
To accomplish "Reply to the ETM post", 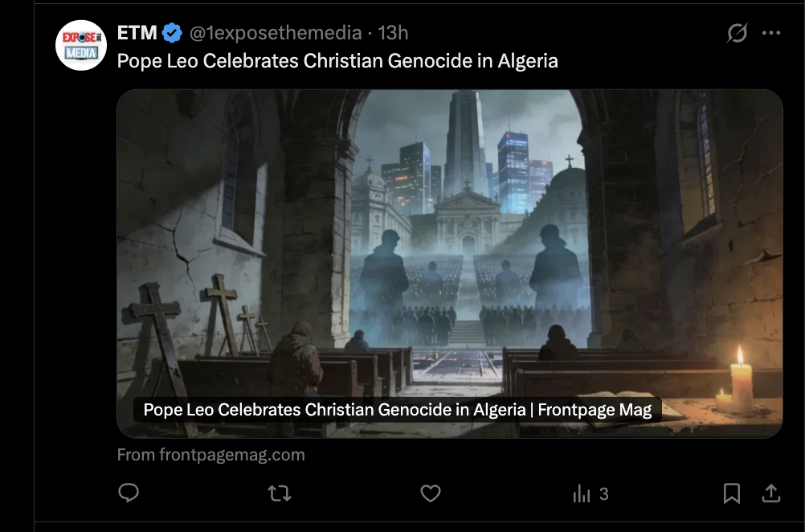I will click(x=129, y=493).
